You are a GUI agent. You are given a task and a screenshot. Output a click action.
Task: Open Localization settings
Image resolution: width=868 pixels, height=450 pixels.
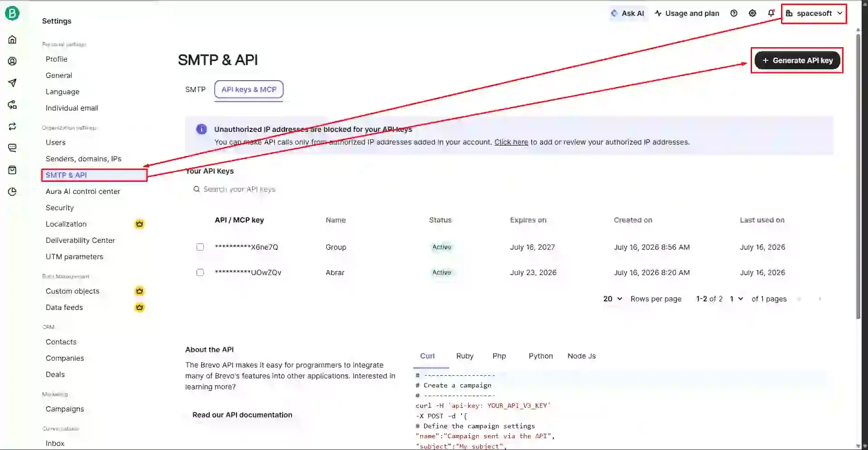pos(66,224)
